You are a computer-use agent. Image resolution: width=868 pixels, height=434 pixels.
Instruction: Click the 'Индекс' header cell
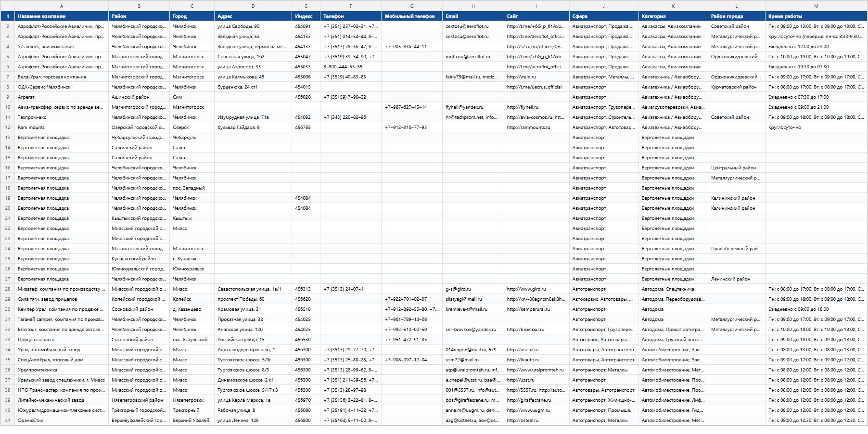306,16
